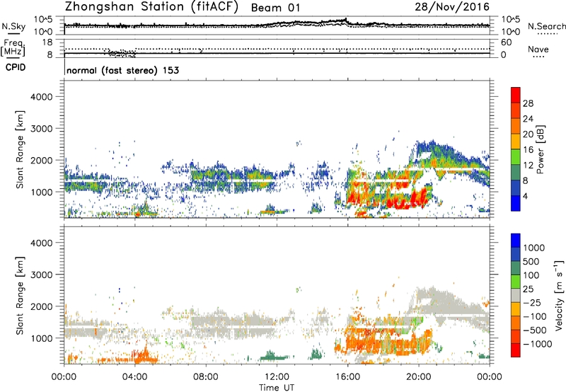
Task: Click the '20:00' time axis tick
Action: point(419,377)
